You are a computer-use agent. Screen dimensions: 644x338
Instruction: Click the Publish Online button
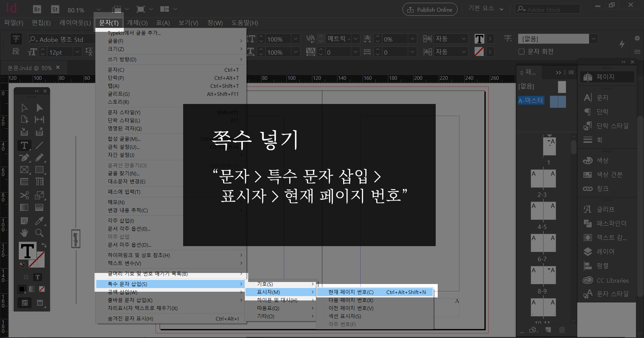(x=430, y=10)
